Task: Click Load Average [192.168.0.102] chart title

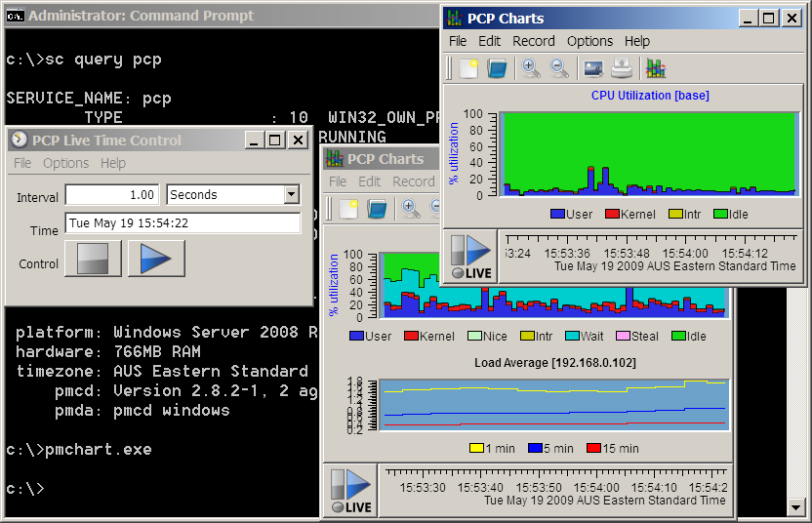Action: [x=554, y=362]
